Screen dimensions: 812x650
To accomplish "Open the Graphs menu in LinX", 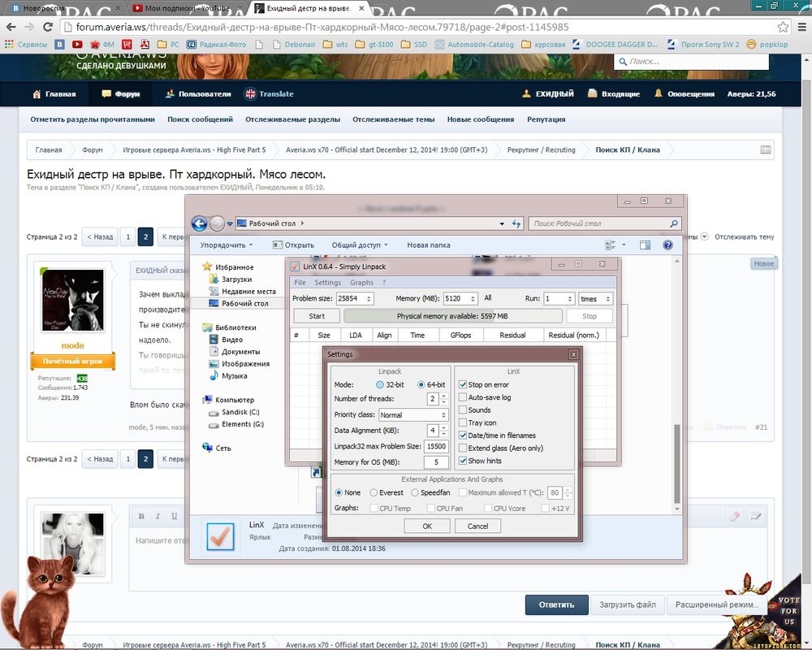I will (361, 283).
